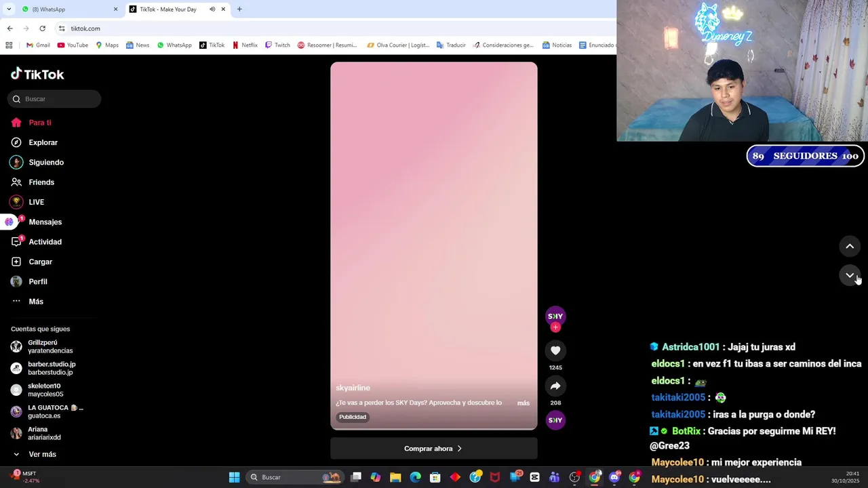Go to previous video arrow
The height and width of the screenshot is (488, 868).
pos(850,246)
